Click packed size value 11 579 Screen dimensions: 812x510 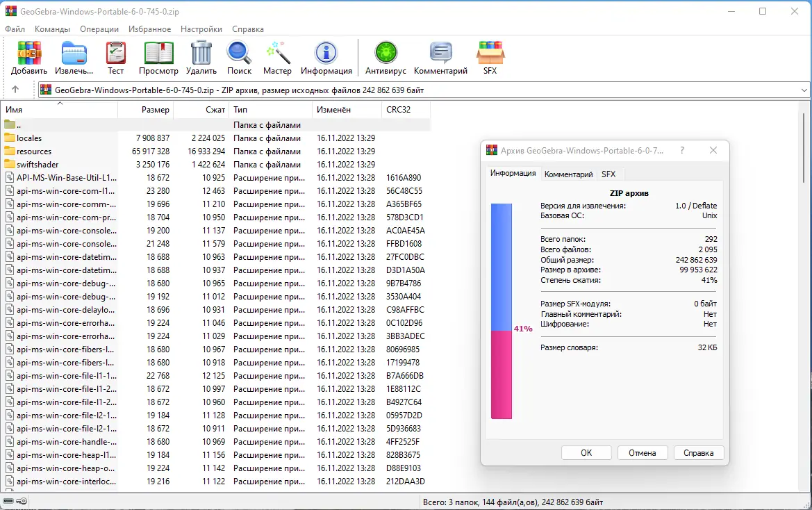click(214, 243)
